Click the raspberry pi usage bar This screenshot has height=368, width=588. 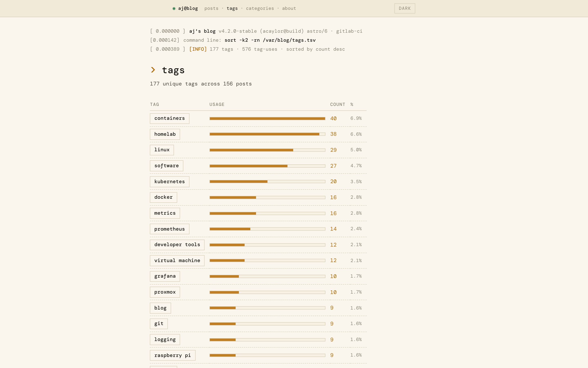click(x=267, y=355)
